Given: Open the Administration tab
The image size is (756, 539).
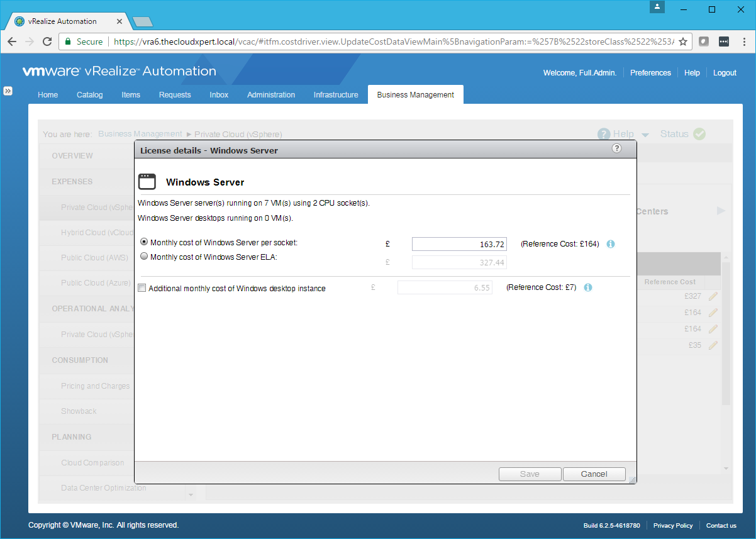Looking at the screenshot, I should [271, 95].
